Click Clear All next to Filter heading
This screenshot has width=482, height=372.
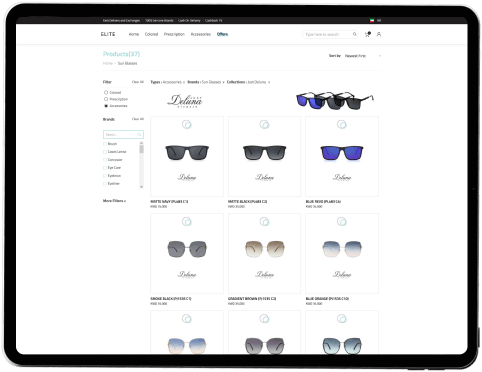coord(138,82)
